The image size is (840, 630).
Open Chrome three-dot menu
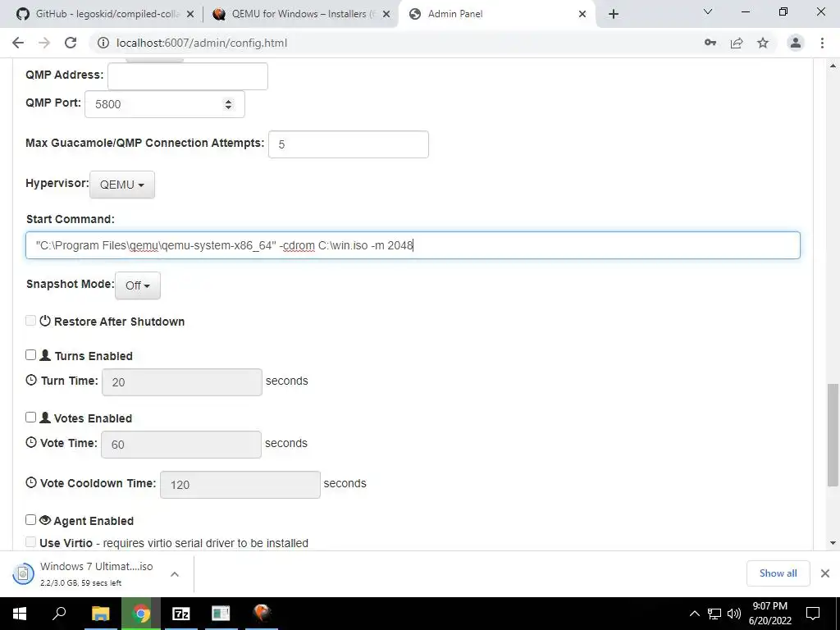pyautogui.click(x=822, y=43)
